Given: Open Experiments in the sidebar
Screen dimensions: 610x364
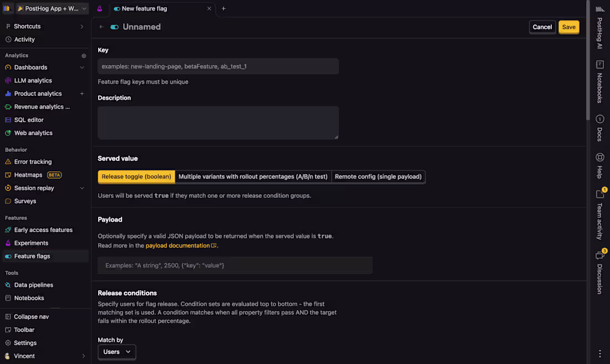Looking at the screenshot, I should coord(31,243).
